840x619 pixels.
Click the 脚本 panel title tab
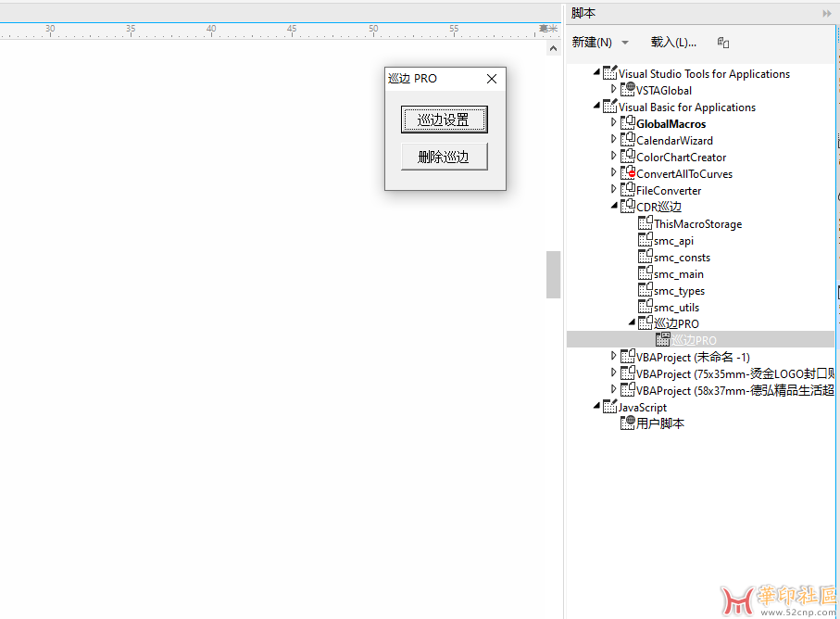tap(583, 13)
